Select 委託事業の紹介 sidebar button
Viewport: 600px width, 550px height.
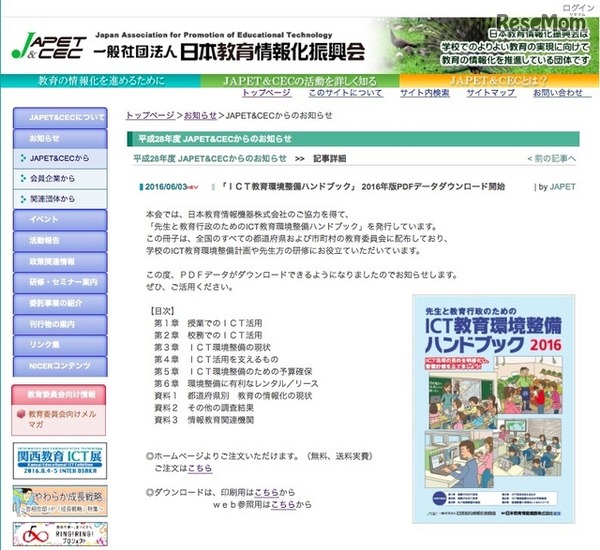coord(60,303)
